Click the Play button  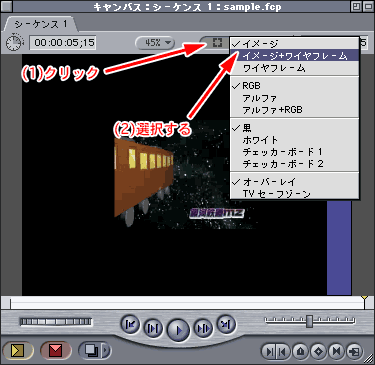pos(178,329)
